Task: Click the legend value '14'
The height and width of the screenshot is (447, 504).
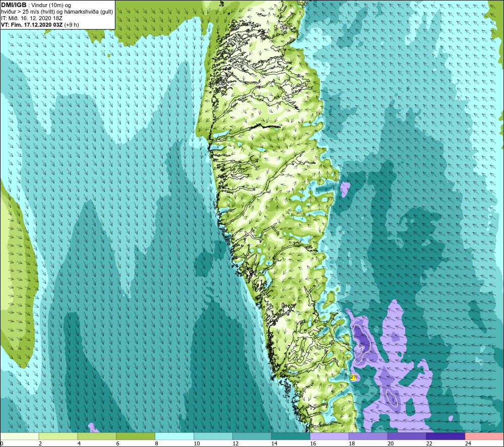Action: tap(274, 443)
